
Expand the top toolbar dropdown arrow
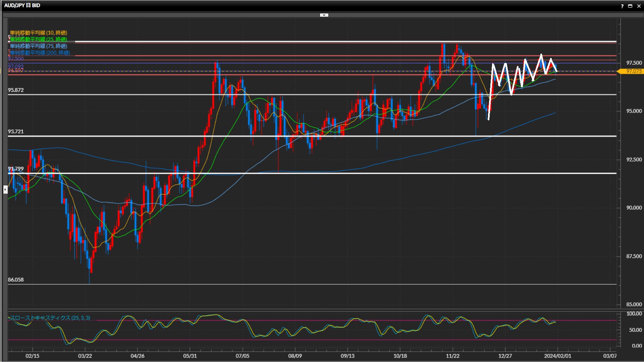pyautogui.click(x=324, y=15)
